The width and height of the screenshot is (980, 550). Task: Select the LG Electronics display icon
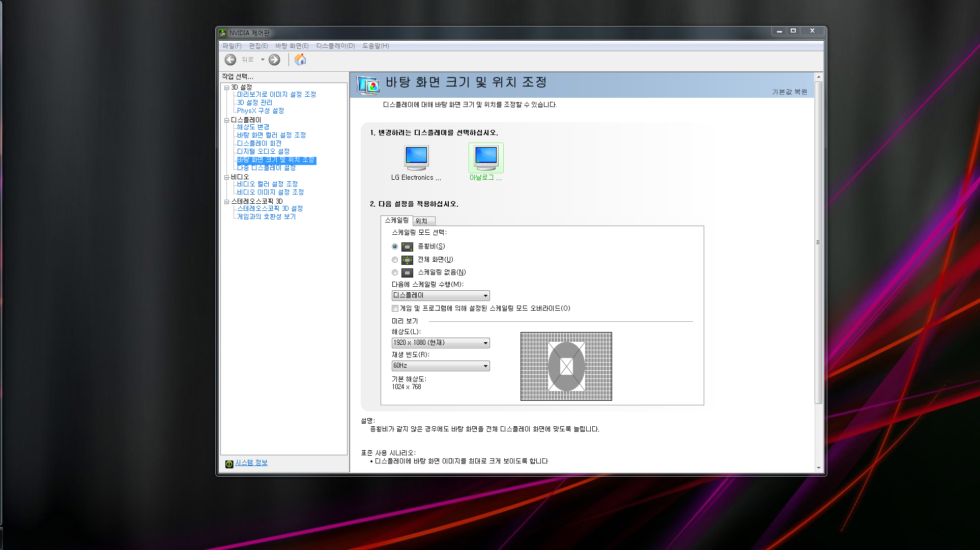point(416,158)
